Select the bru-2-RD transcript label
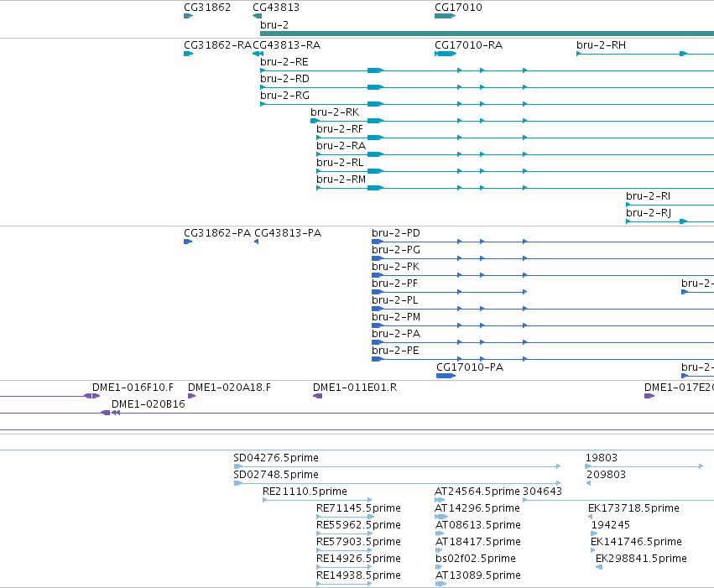 pos(284,79)
